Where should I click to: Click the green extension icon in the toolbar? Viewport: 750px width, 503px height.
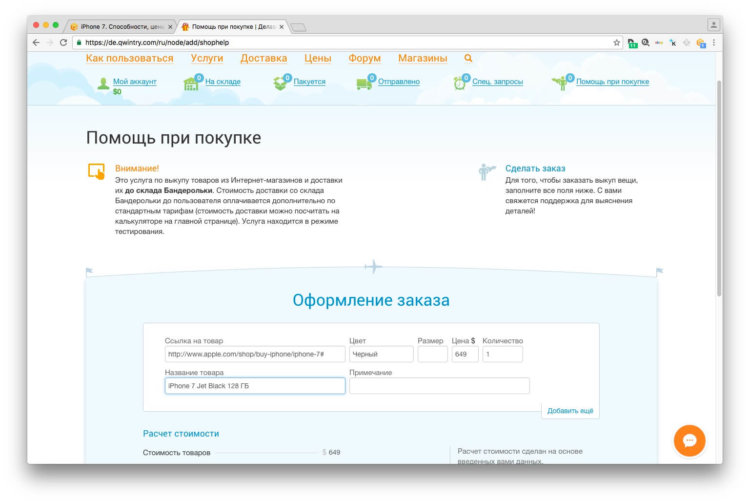[x=632, y=43]
